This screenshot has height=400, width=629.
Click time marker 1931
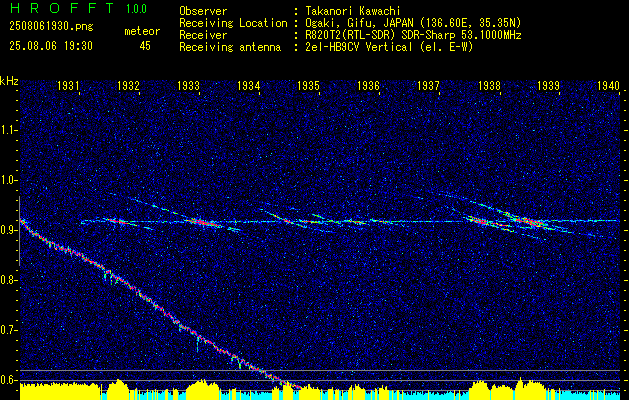pyautogui.click(x=67, y=85)
